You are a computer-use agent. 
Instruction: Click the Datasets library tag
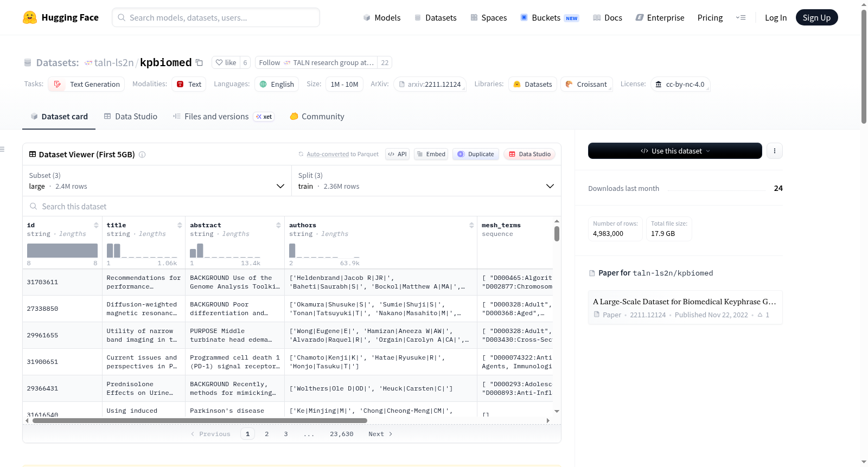pyautogui.click(x=532, y=84)
